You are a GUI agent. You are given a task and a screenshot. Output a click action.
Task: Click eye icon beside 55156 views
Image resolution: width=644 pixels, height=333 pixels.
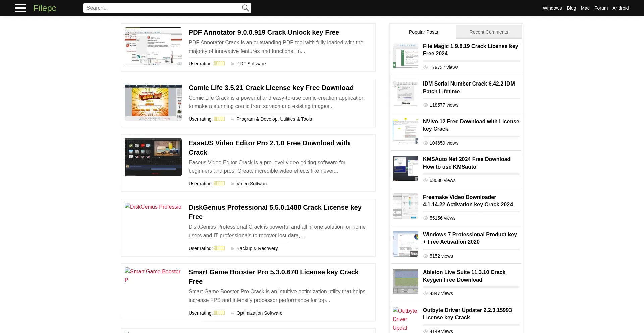click(x=426, y=218)
